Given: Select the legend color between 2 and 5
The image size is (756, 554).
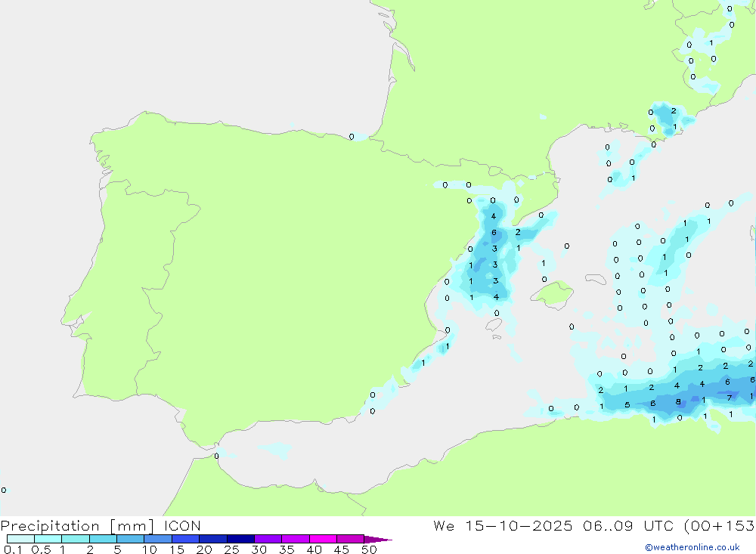Looking at the screenshot, I should (x=103, y=539).
